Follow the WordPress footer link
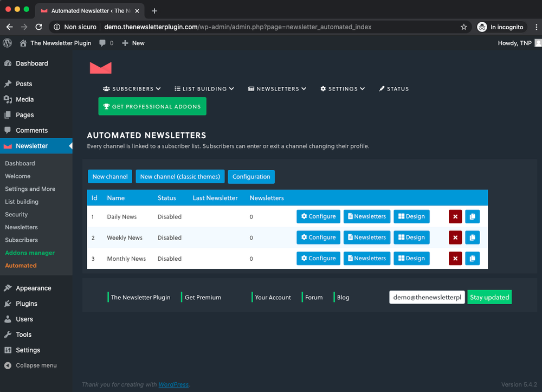Screen dimensions: 542x392 point(173,384)
